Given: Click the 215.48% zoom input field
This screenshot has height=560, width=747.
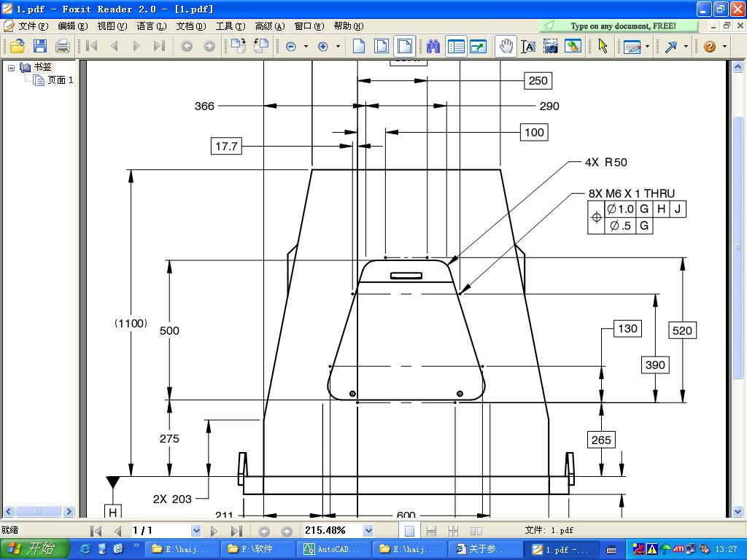Looking at the screenshot, I should click(x=333, y=531).
